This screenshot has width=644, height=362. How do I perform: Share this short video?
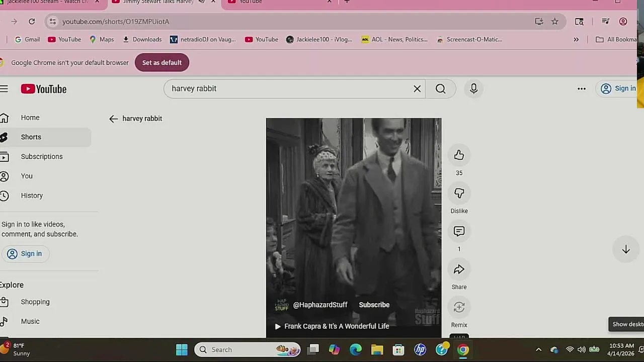(x=459, y=269)
